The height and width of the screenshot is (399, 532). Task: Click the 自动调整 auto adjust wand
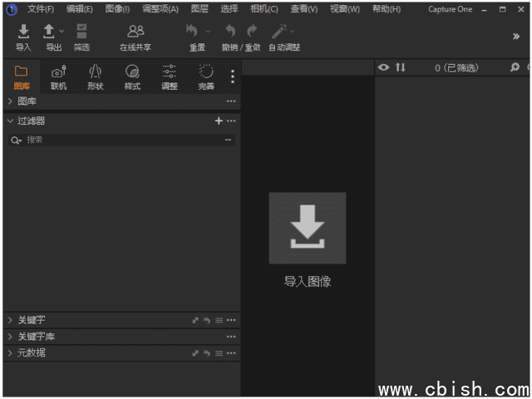pos(279,32)
